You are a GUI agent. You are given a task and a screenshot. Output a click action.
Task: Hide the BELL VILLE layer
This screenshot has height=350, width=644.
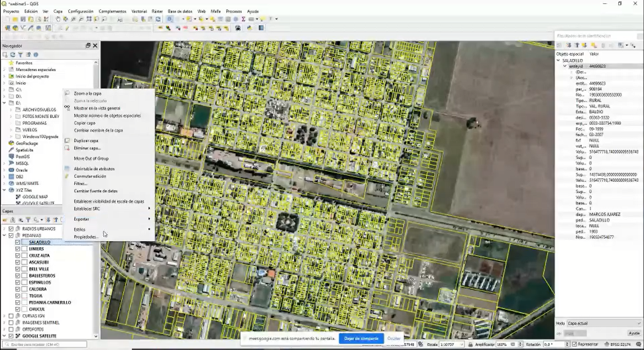pyautogui.click(x=18, y=269)
